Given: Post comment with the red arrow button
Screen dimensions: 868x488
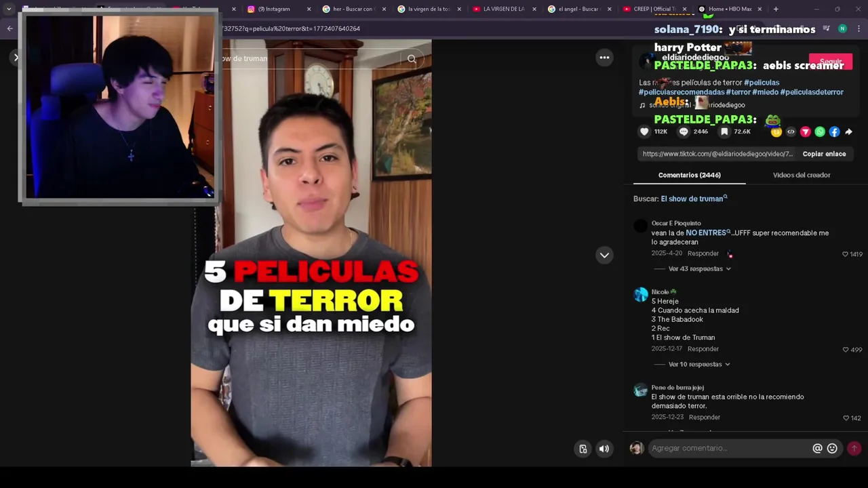Looking at the screenshot, I should [x=854, y=448].
